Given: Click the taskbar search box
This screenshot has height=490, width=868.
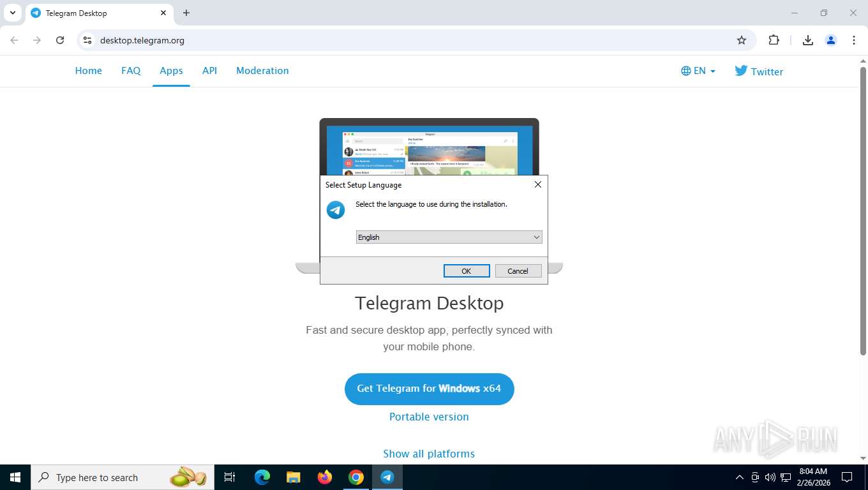Looking at the screenshot, I should [x=123, y=477].
